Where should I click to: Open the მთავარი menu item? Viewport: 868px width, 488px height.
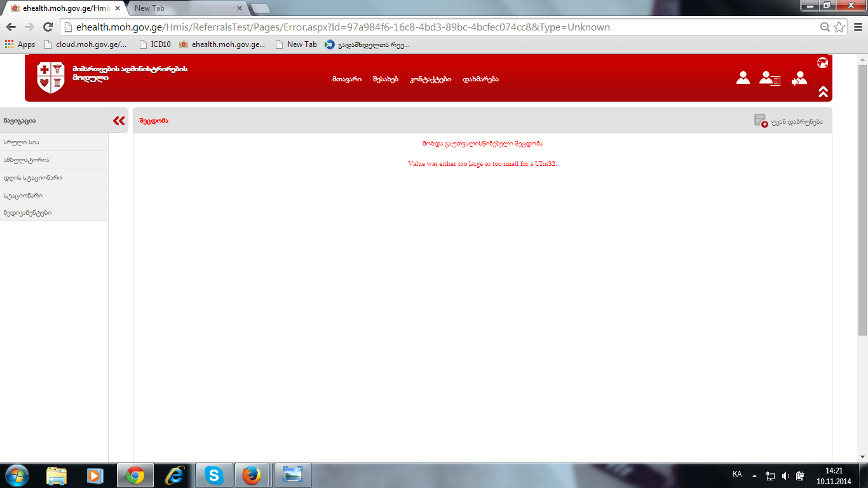click(x=346, y=79)
